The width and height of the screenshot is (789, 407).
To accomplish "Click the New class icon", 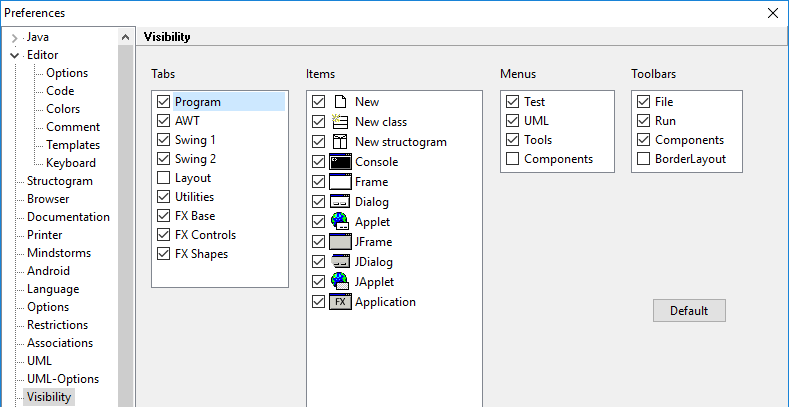I will (x=339, y=122).
